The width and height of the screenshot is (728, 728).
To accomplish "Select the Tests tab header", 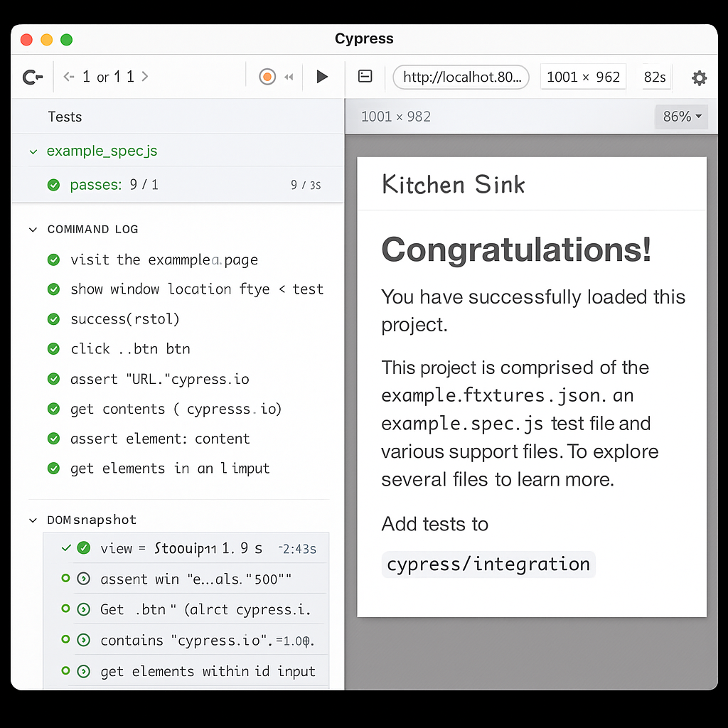I will [65, 117].
